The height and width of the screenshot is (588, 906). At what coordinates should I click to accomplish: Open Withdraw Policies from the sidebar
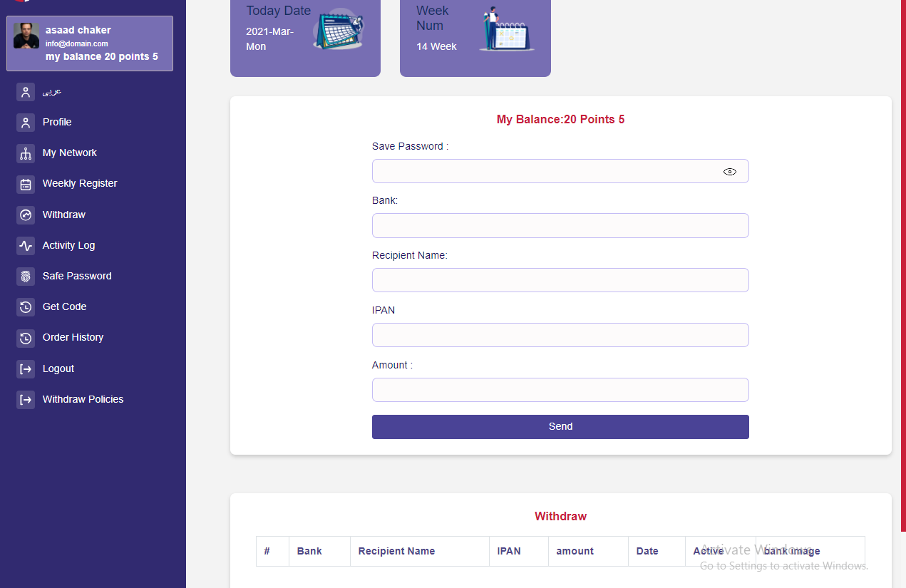tap(83, 399)
